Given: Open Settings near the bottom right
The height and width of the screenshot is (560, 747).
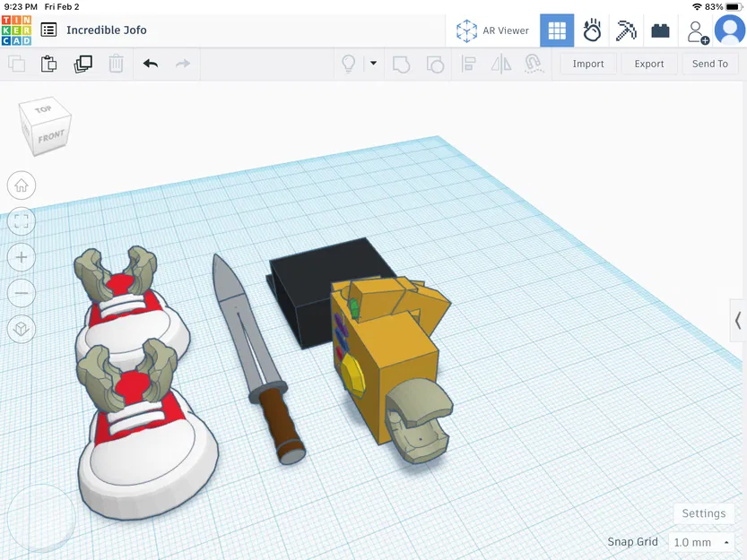Looking at the screenshot, I should tap(703, 513).
